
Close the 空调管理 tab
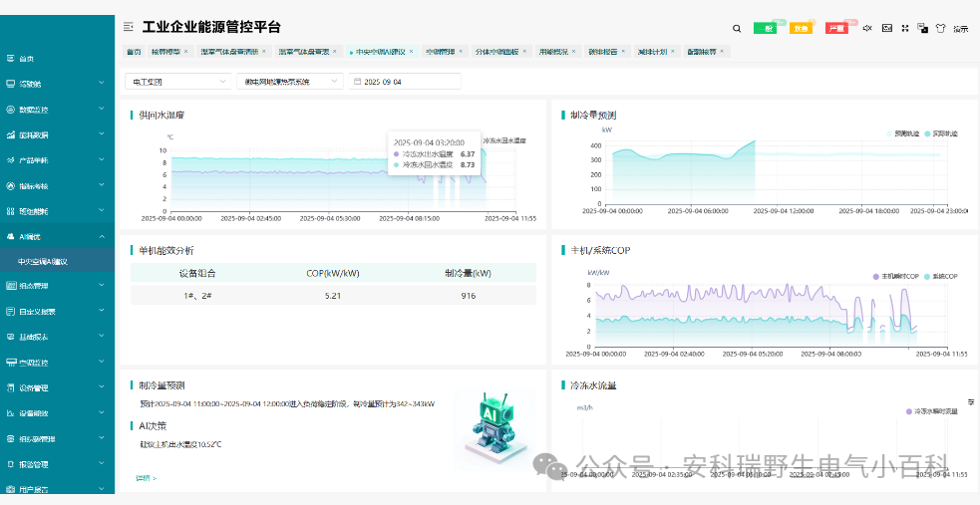click(462, 51)
